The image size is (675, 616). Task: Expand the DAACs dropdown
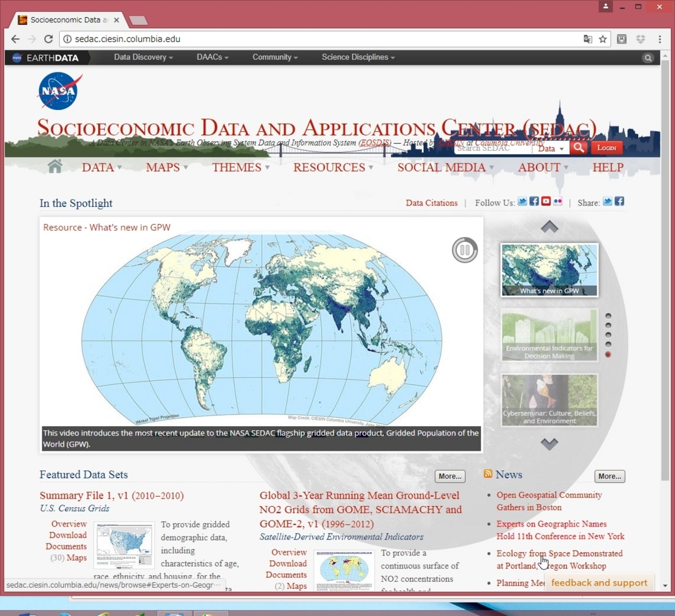point(212,57)
